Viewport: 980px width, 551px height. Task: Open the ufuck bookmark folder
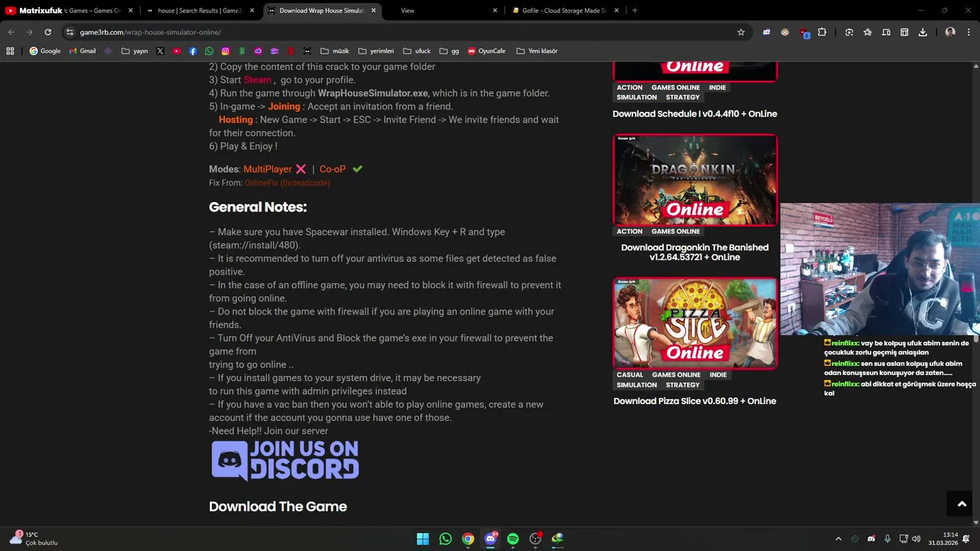tap(417, 51)
